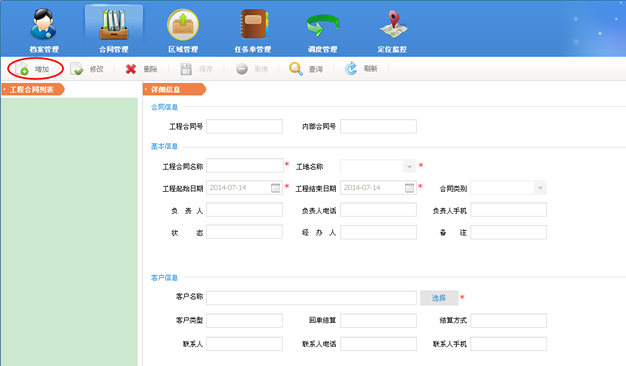Viewport: 626px width, 366px height.
Task: Expand the 工地名称 dropdown arrow
Action: (409, 166)
